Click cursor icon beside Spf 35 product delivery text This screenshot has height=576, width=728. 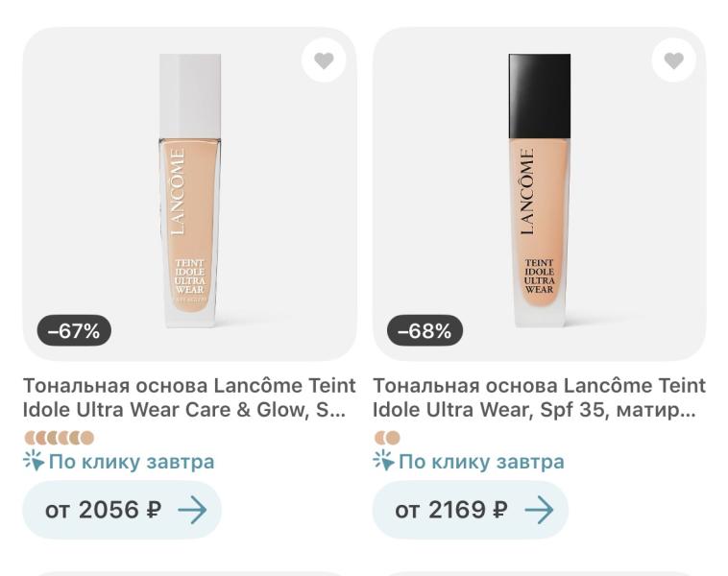point(384,461)
